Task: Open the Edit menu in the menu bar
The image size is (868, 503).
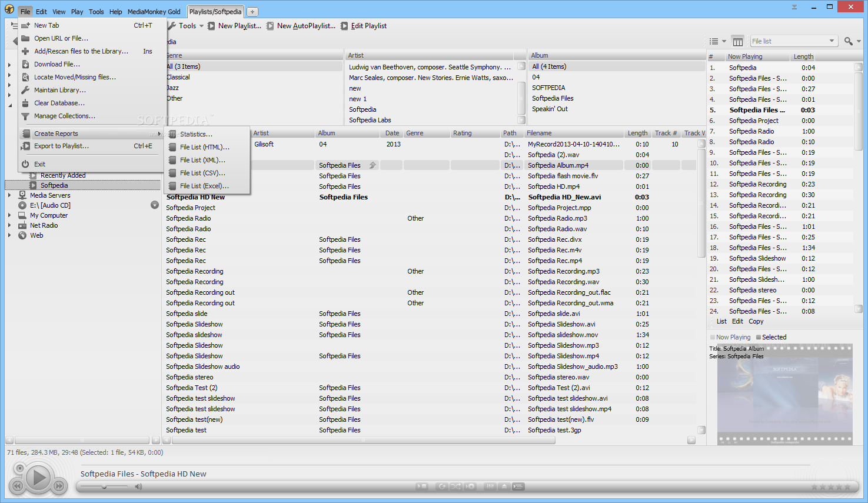Action: [41, 12]
